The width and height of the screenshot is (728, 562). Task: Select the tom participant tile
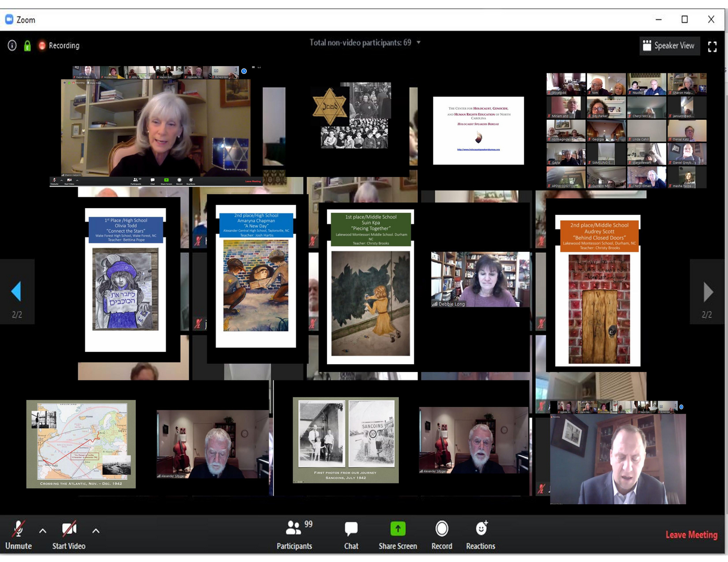pos(606,84)
